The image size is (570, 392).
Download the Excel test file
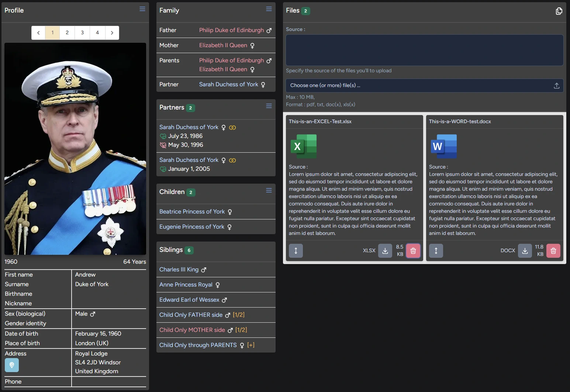pos(385,251)
